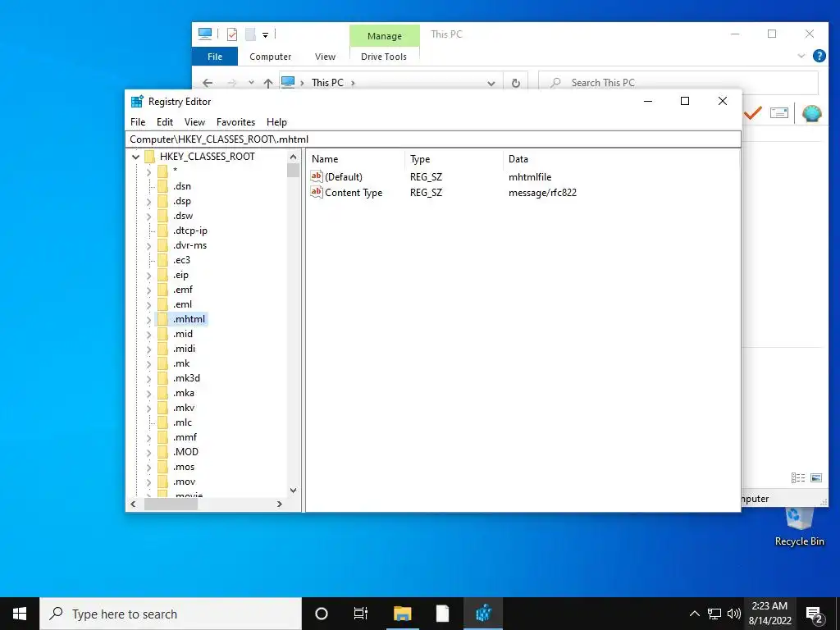Select the .dvr-ms key
This screenshot has width=840, height=630.
pos(189,245)
